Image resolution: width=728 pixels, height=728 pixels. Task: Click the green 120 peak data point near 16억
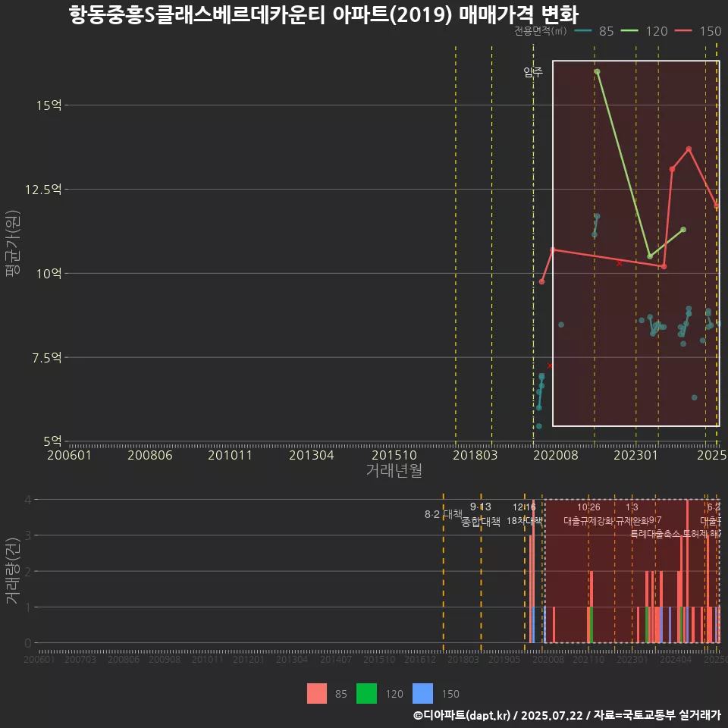pyautogui.click(x=597, y=71)
